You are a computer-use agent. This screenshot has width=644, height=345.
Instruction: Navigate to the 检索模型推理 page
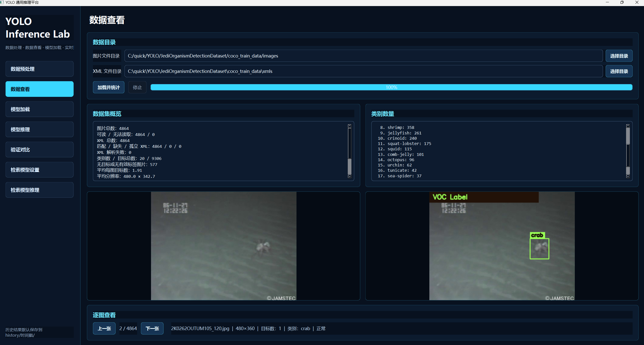(x=39, y=190)
